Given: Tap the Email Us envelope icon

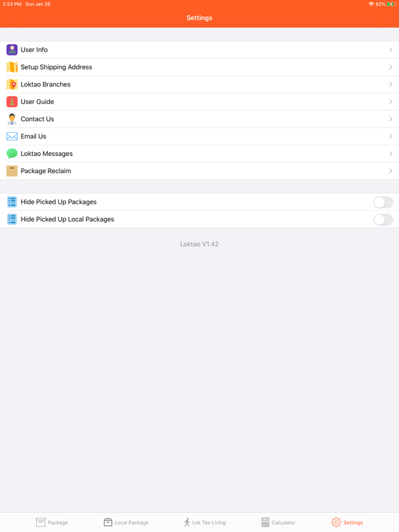Looking at the screenshot, I should pyautogui.click(x=12, y=136).
